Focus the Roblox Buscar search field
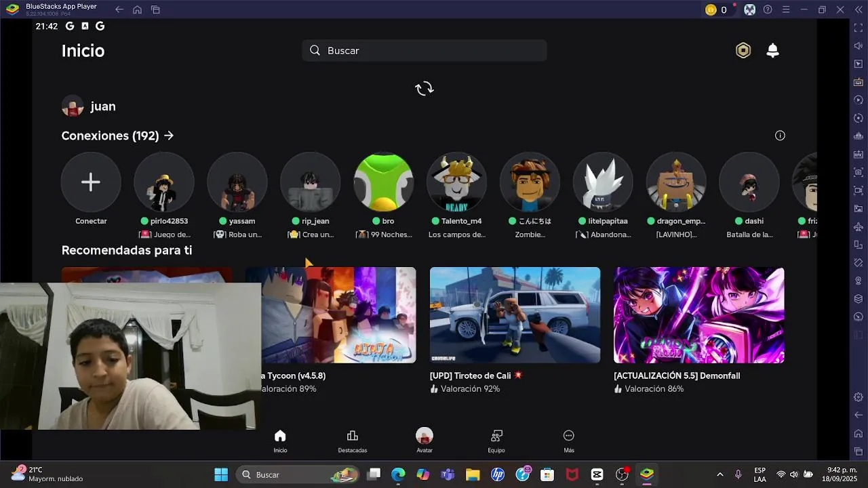This screenshot has height=488, width=868. click(x=425, y=51)
